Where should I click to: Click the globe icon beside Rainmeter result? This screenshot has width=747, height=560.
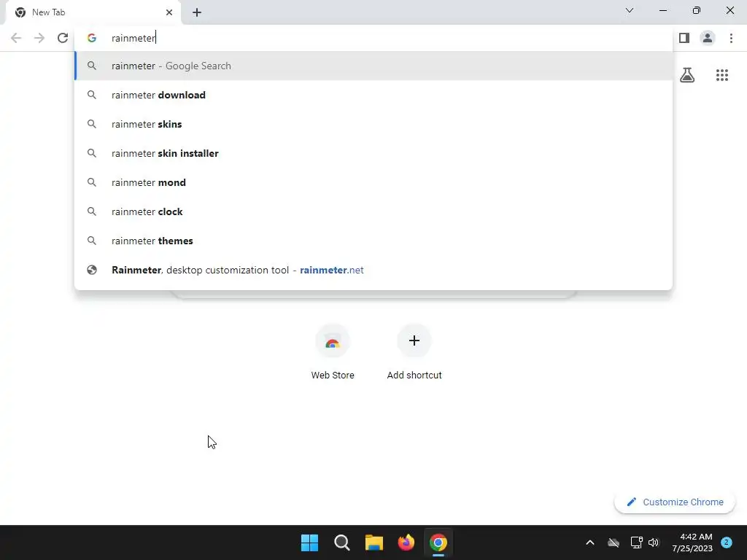[x=92, y=270]
